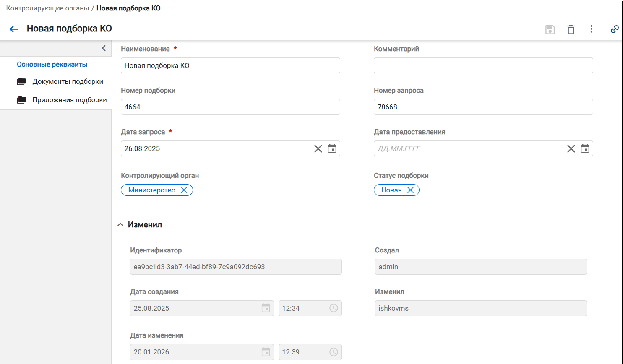This screenshot has height=364, width=623.
Task: Click the Идентификатор read-only field
Action: pos(236,267)
